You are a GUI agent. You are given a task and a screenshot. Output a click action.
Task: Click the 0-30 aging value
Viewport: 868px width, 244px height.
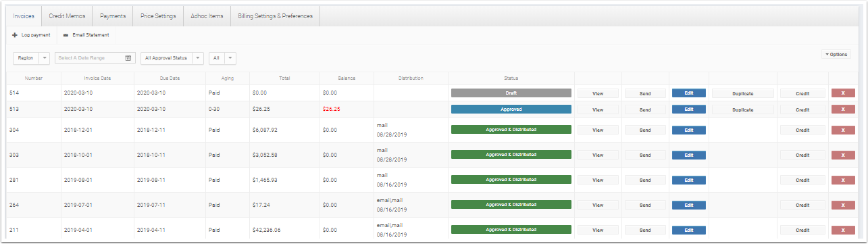(214, 109)
